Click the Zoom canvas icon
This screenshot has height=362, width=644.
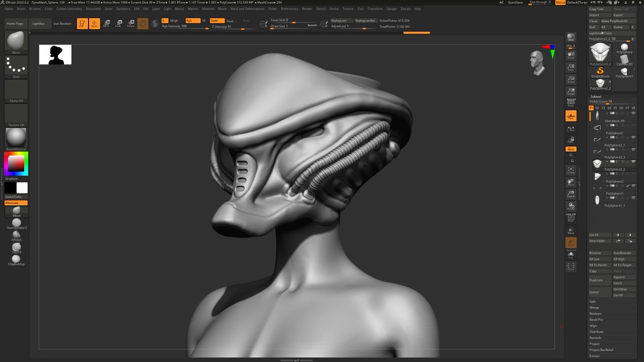point(571,68)
